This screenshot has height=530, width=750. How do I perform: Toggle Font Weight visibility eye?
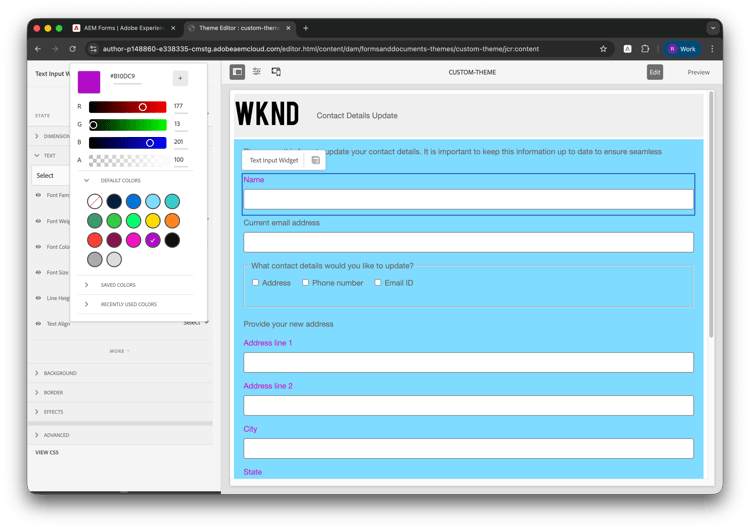[38, 221]
